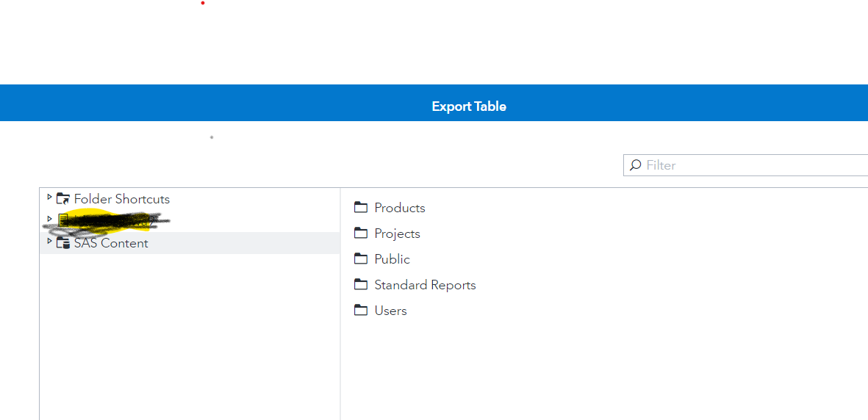The width and height of the screenshot is (868, 420).
Task: Select the Standard Reports folder name
Action: (426, 285)
